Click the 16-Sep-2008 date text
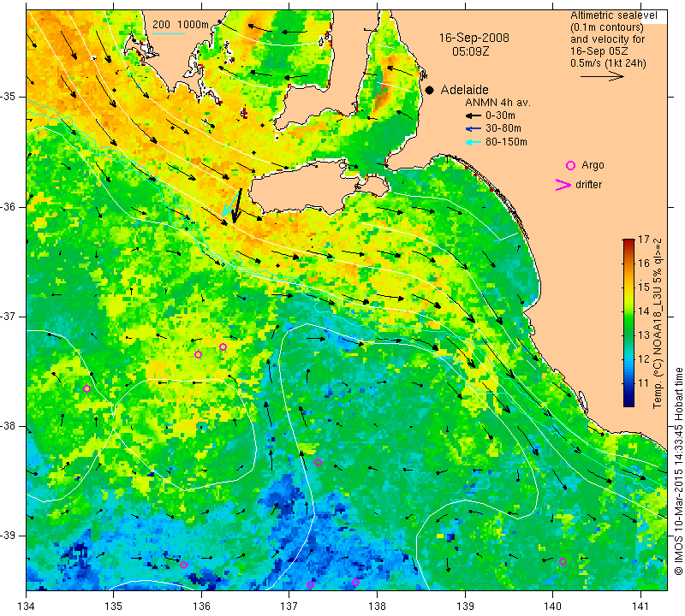Viewport: 685px width, 616px height. (474, 38)
